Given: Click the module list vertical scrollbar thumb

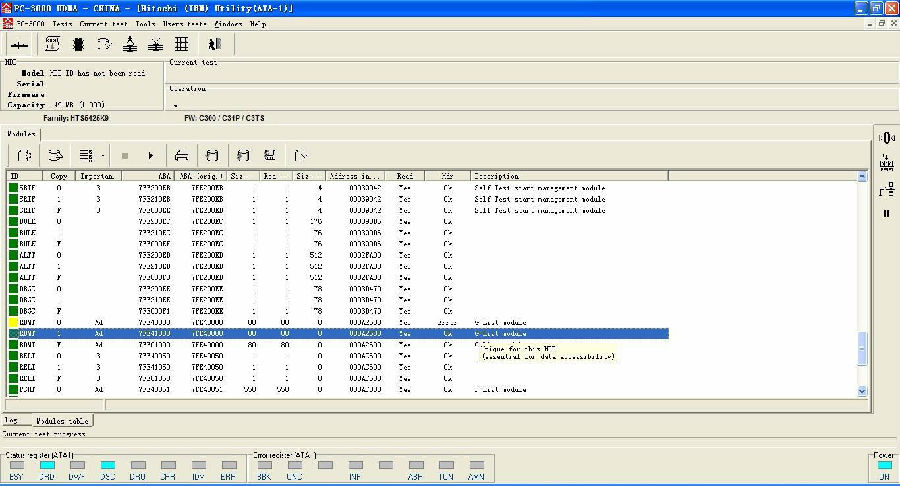Looking at the screenshot, I should point(862,348).
